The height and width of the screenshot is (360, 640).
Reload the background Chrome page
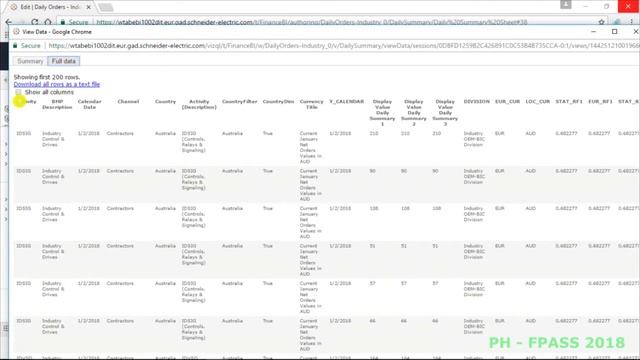tap(35, 22)
